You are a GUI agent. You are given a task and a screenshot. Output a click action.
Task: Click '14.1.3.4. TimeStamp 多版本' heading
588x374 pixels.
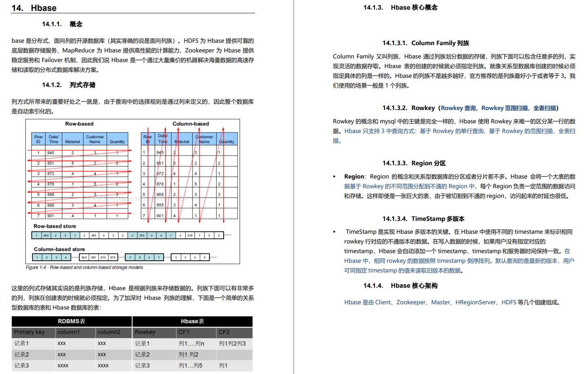pos(423,219)
